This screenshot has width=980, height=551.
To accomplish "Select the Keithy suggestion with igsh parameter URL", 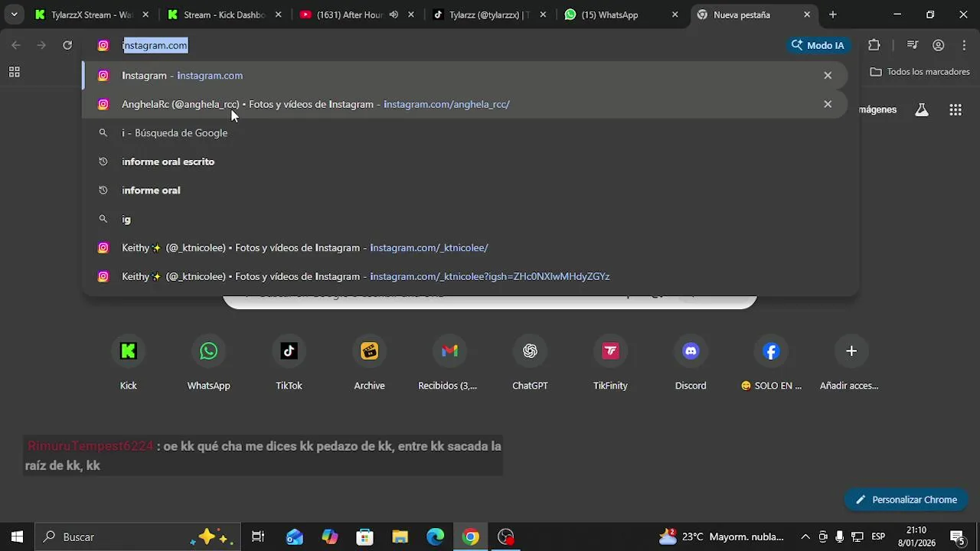I will (x=465, y=276).
